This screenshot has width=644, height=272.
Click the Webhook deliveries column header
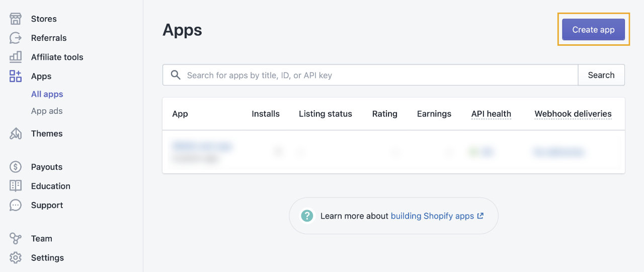click(x=573, y=114)
